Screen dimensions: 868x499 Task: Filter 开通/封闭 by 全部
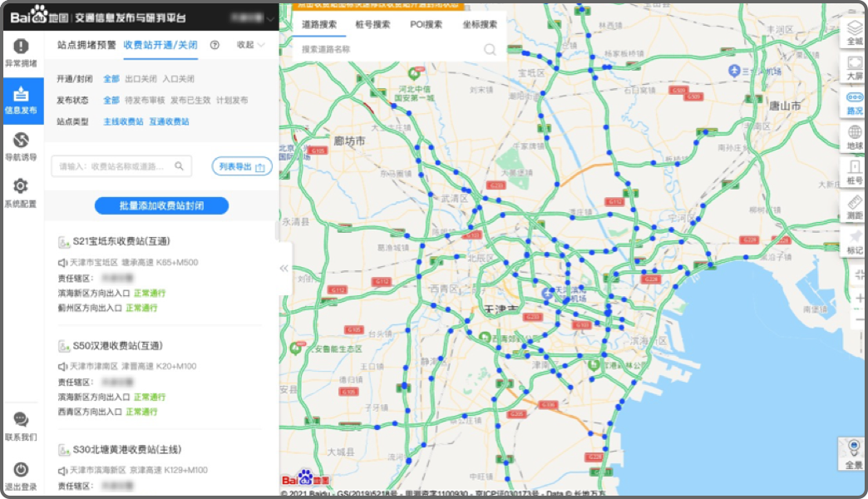pos(111,79)
